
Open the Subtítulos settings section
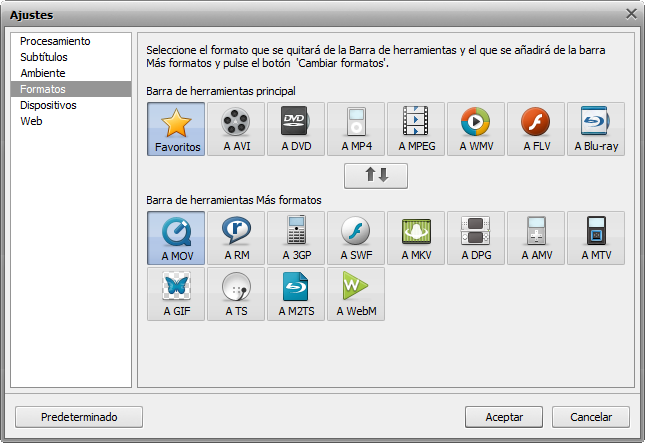point(71,57)
